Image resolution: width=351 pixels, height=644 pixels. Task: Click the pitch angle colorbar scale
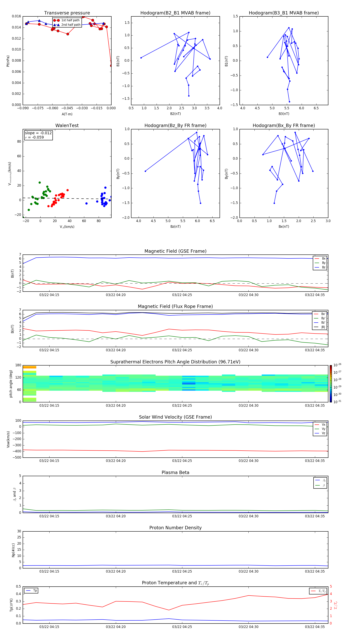(x=331, y=384)
